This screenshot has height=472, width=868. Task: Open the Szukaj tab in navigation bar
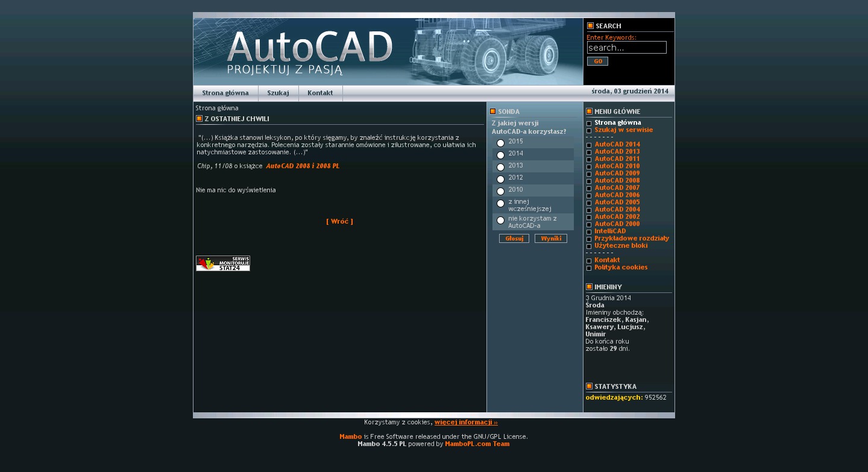(x=278, y=93)
